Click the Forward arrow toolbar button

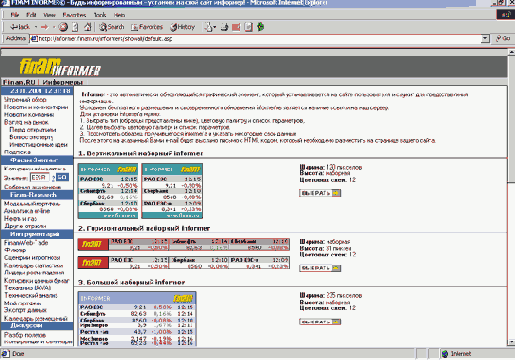(44, 27)
